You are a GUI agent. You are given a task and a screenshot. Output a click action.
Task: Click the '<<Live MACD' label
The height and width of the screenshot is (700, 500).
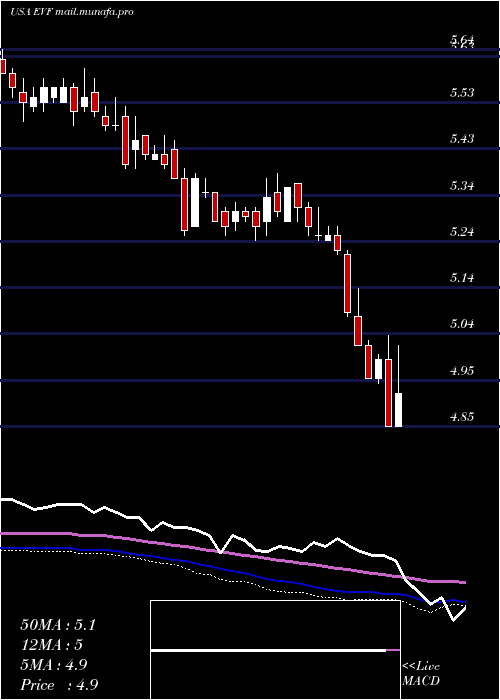[x=421, y=674]
